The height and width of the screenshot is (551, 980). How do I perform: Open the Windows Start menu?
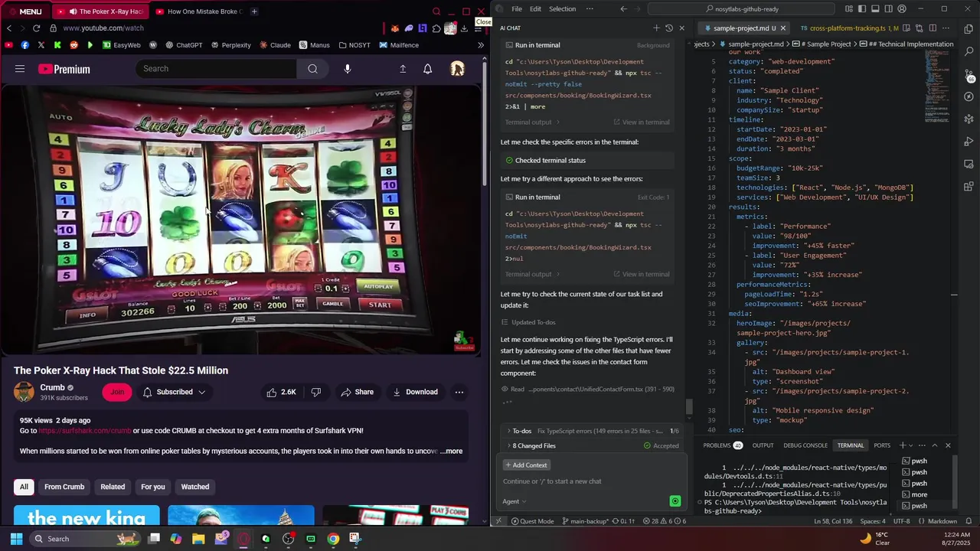click(16, 539)
